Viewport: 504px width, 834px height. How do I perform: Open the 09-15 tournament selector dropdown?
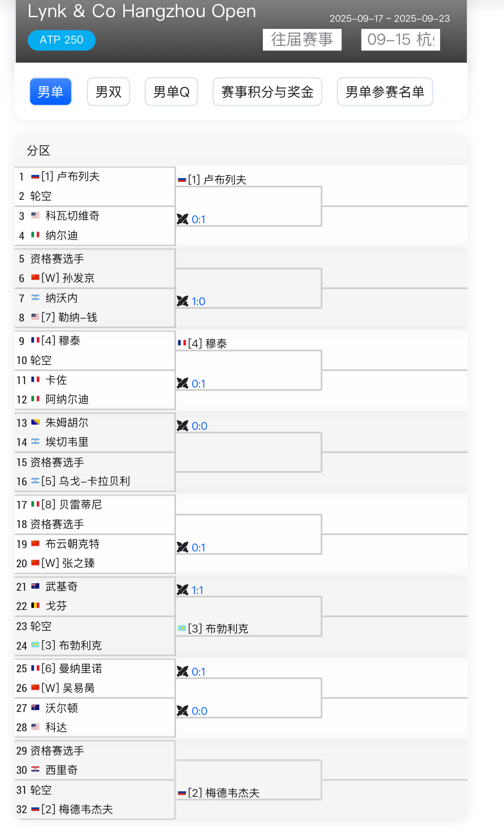click(400, 40)
